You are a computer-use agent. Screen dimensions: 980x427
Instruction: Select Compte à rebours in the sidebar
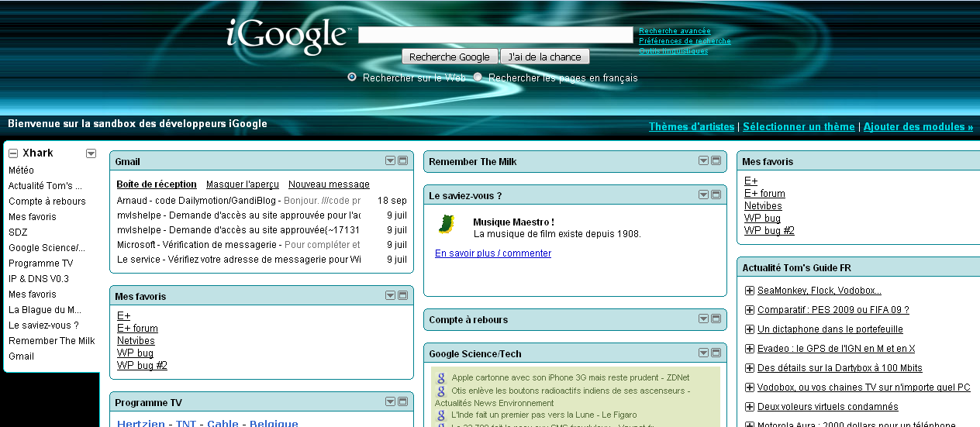pos(47,201)
